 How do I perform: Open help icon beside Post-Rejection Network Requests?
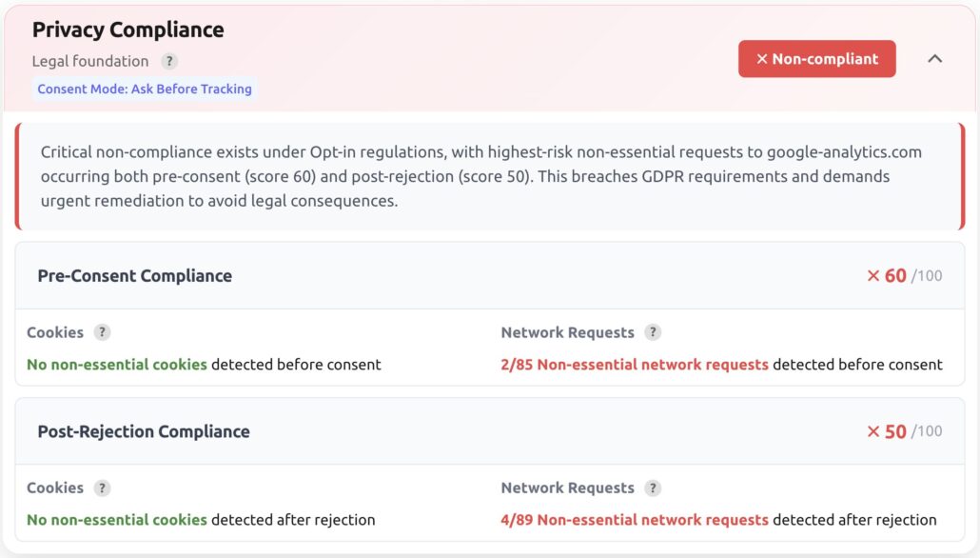coord(653,488)
